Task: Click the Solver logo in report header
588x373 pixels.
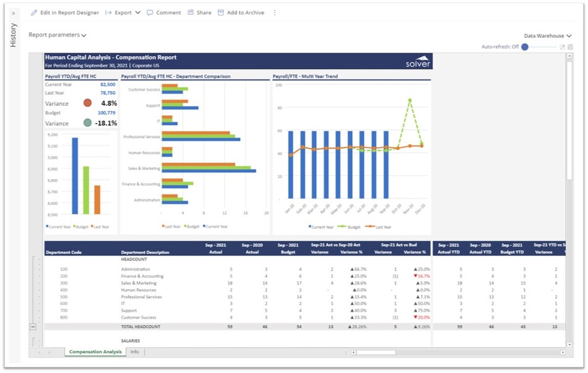Action: point(417,62)
